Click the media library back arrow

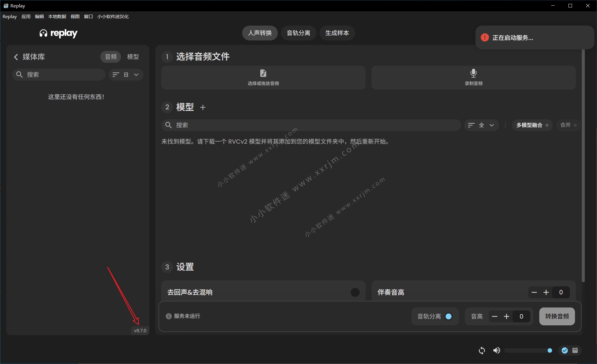coord(16,57)
